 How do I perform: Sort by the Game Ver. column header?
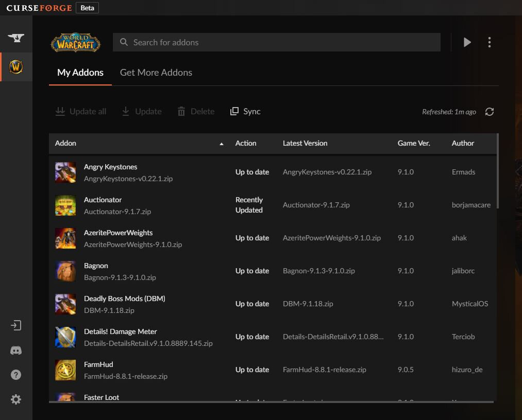414,143
